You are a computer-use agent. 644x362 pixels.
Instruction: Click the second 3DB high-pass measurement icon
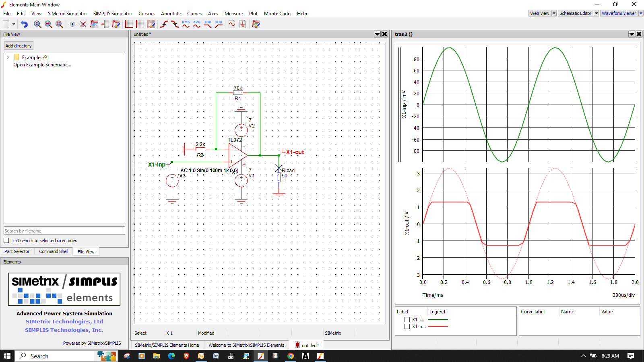219,24
